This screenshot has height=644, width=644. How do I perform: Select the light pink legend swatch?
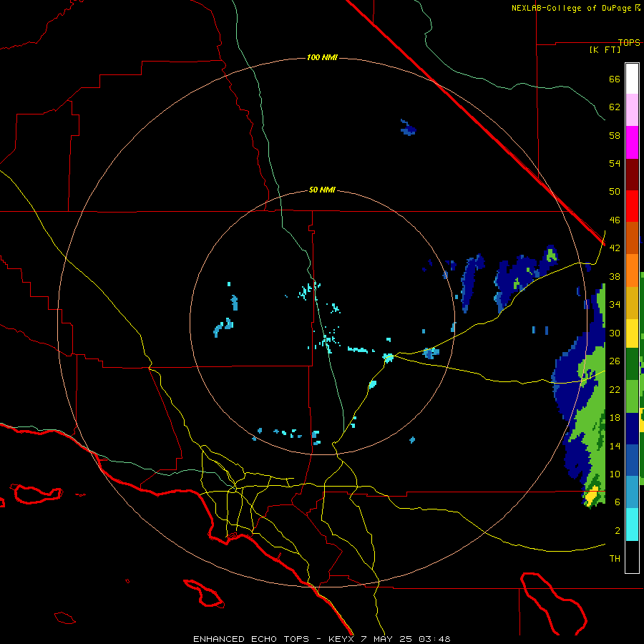(632, 110)
